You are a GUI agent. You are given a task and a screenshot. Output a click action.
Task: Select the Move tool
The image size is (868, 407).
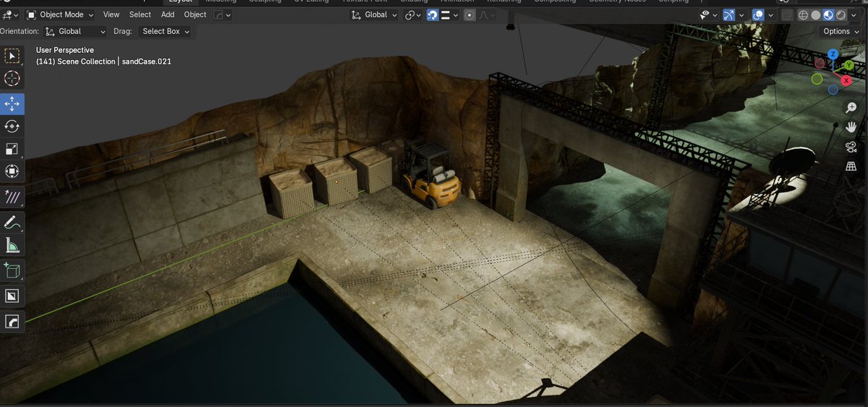click(x=12, y=104)
